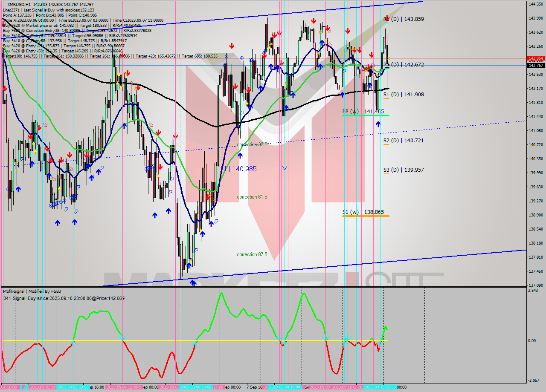
Task: Click the 'correction 87.5' label
Action: (252, 254)
